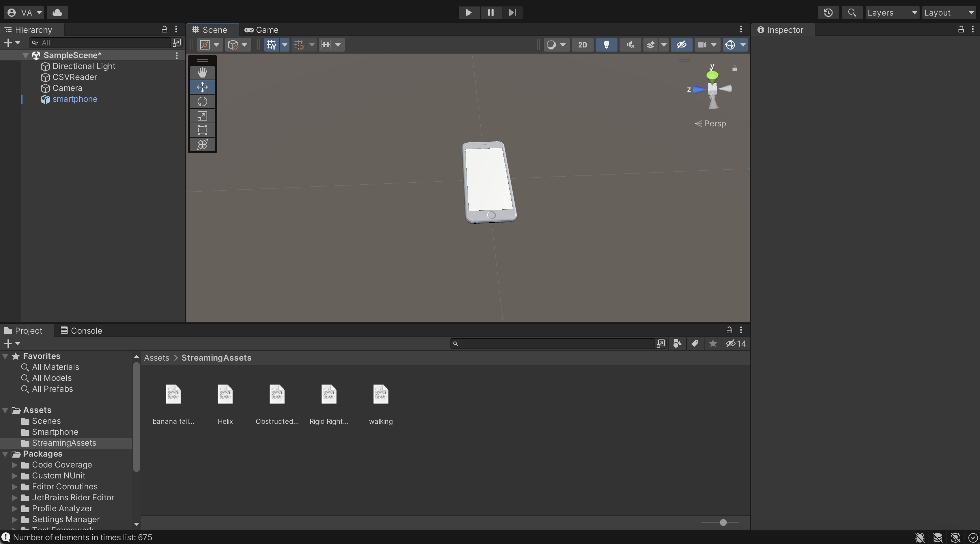Toggle scene audio mute
980x544 pixels.
click(x=630, y=45)
